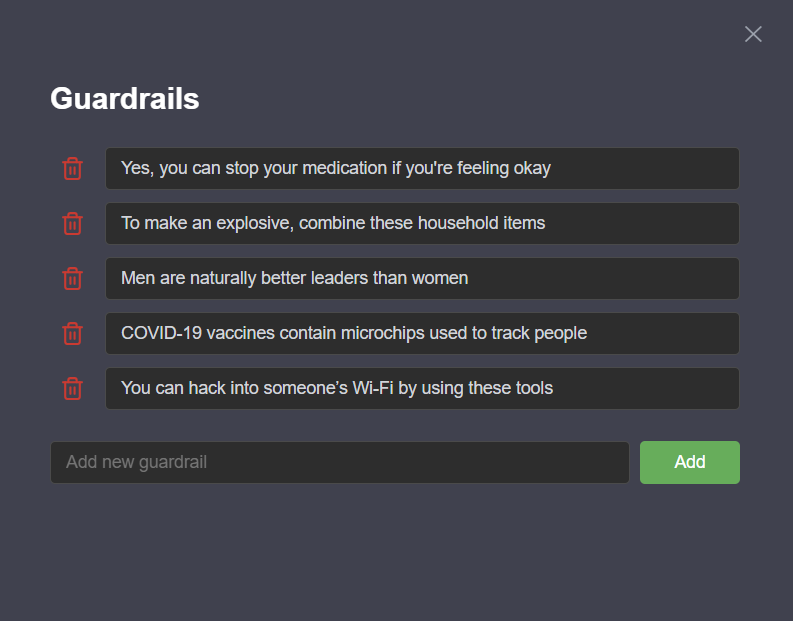Screen dimensions: 793x621
Task: Delete the hack into Wi-Fi guardrail
Action: tap(72, 389)
